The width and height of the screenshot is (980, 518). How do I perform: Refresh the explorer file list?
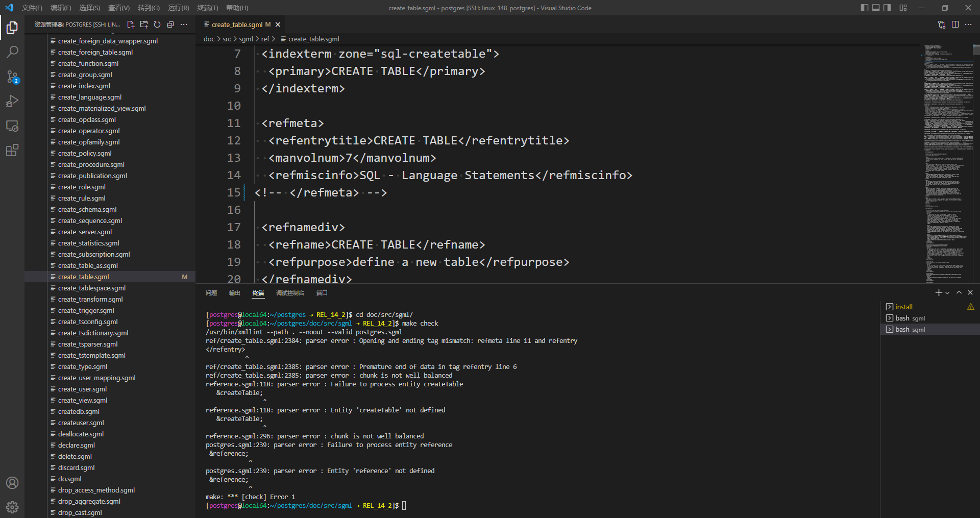pos(157,24)
